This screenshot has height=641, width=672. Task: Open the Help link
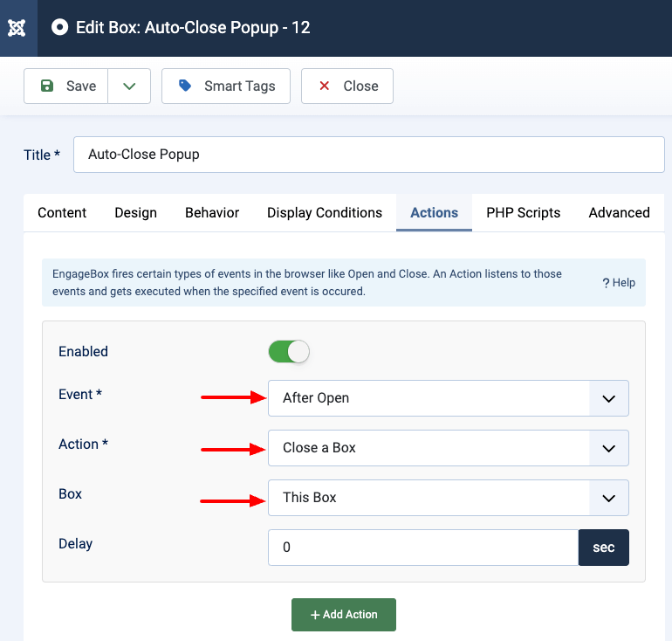click(619, 283)
